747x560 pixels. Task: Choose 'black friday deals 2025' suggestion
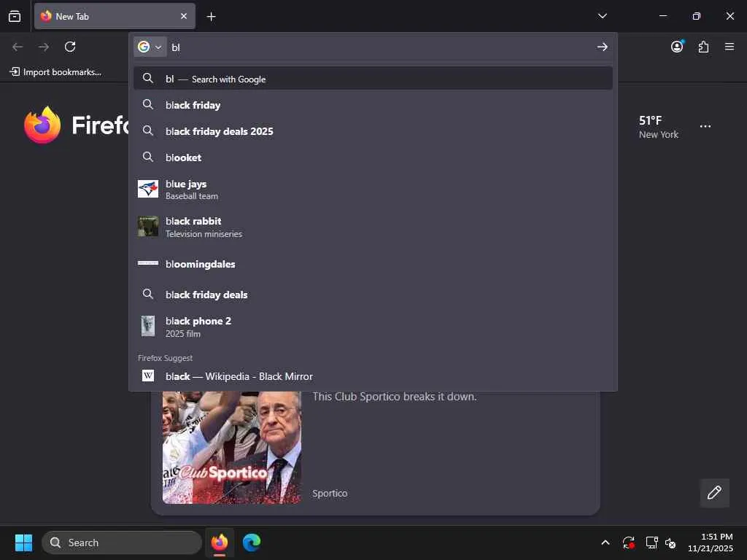tap(373, 131)
